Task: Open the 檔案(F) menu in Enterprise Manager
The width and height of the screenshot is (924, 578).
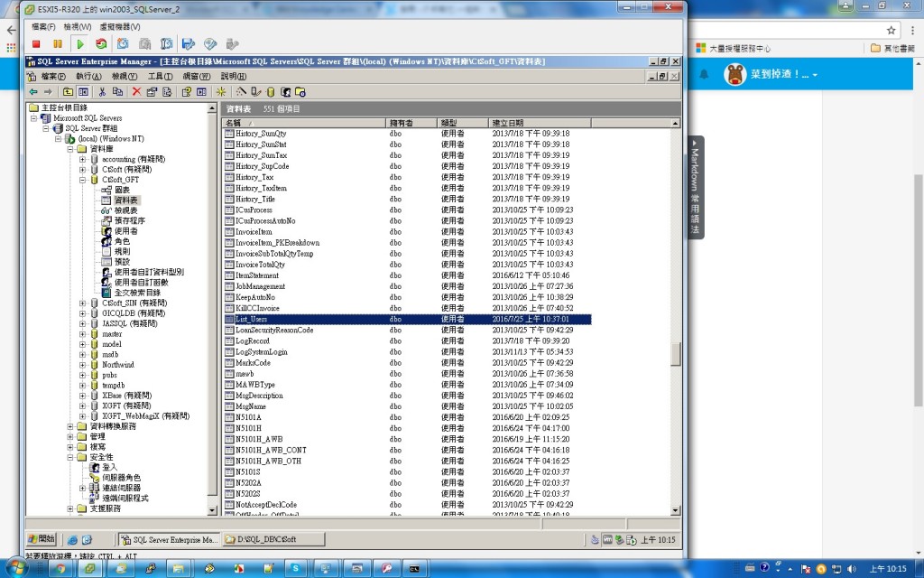Action: pyautogui.click(x=53, y=77)
